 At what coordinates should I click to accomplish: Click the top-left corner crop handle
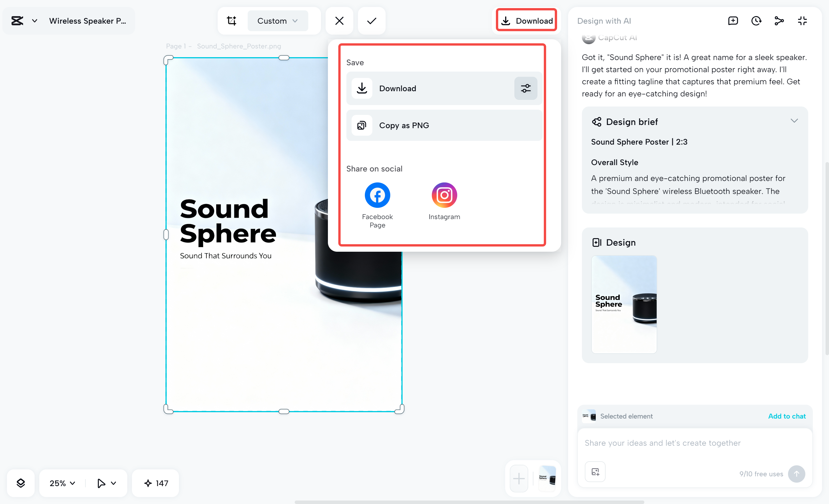point(168,60)
